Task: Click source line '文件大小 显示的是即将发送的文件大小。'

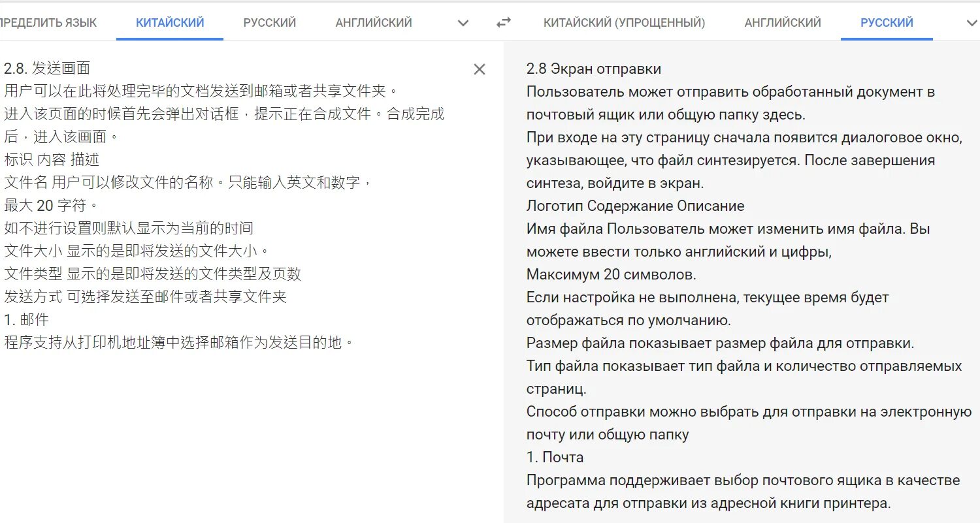Action: click(137, 251)
